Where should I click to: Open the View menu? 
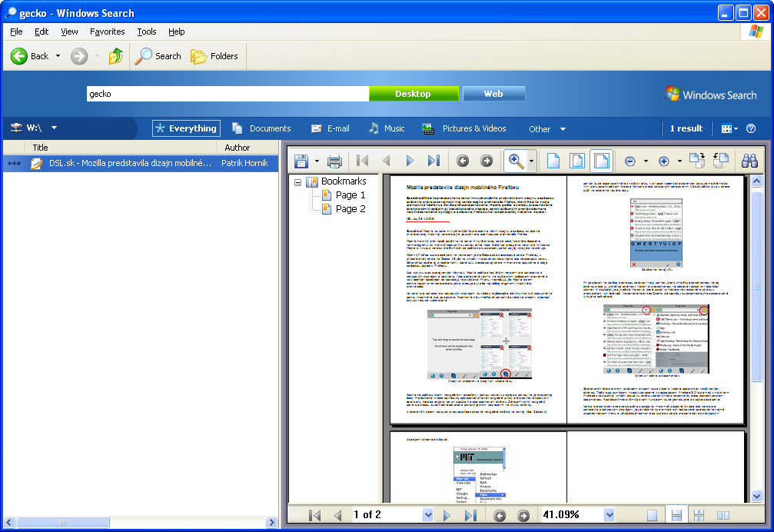[69, 32]
